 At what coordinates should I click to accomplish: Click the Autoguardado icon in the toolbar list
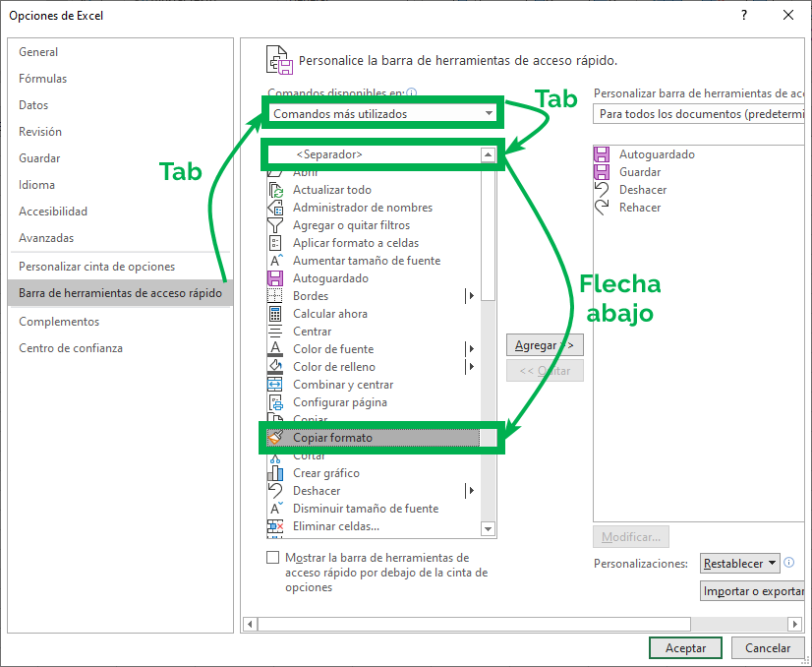pos(602,154)
